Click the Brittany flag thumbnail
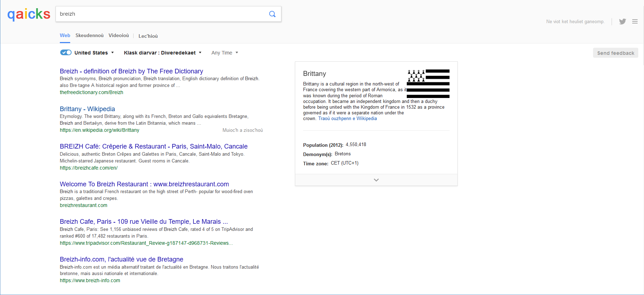Screen dimensions: 644x295 [x=428, y=84]
